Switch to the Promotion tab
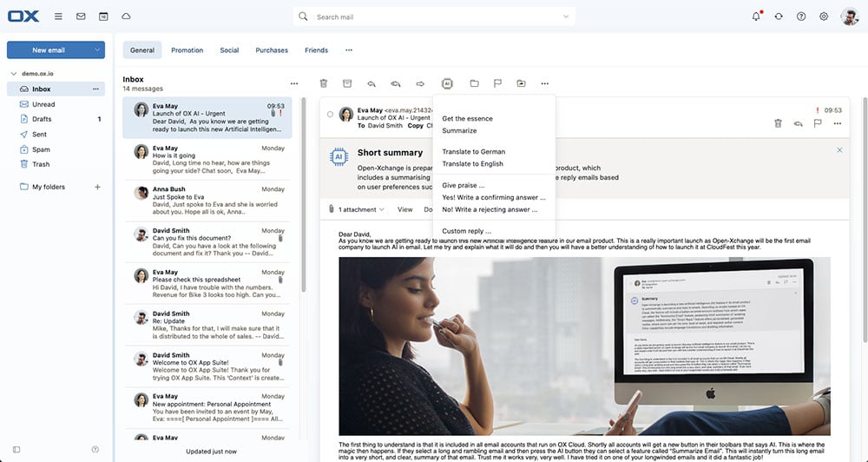868x462 pixels. (187, 49)
